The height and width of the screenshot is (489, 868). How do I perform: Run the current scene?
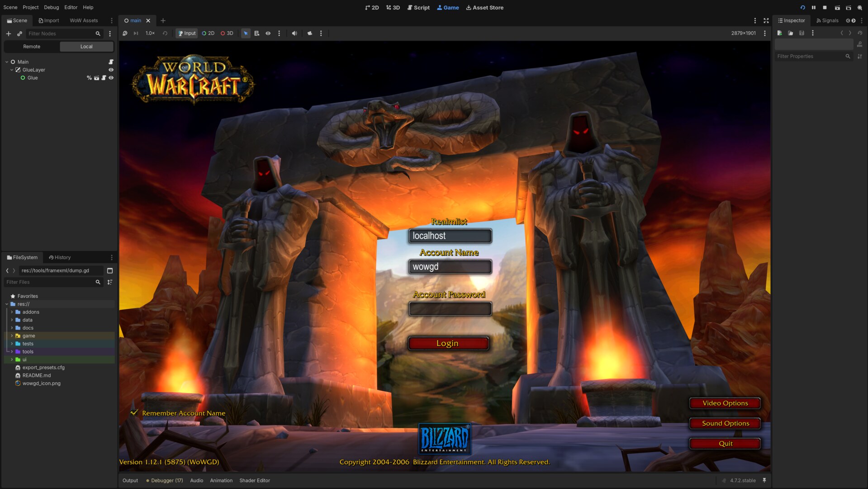837,8
